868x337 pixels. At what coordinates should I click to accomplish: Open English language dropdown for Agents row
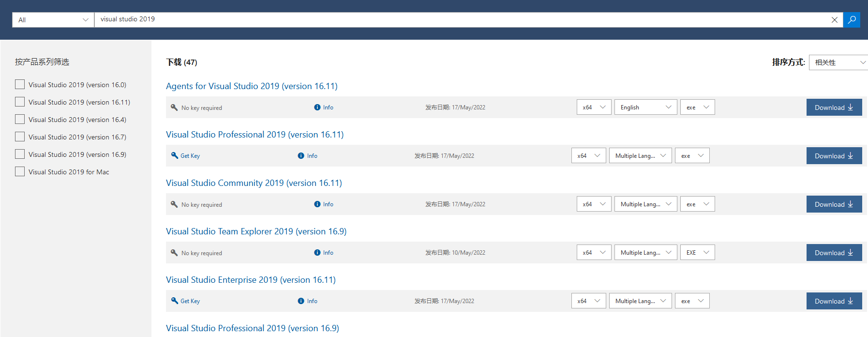[x=646, y=107]
